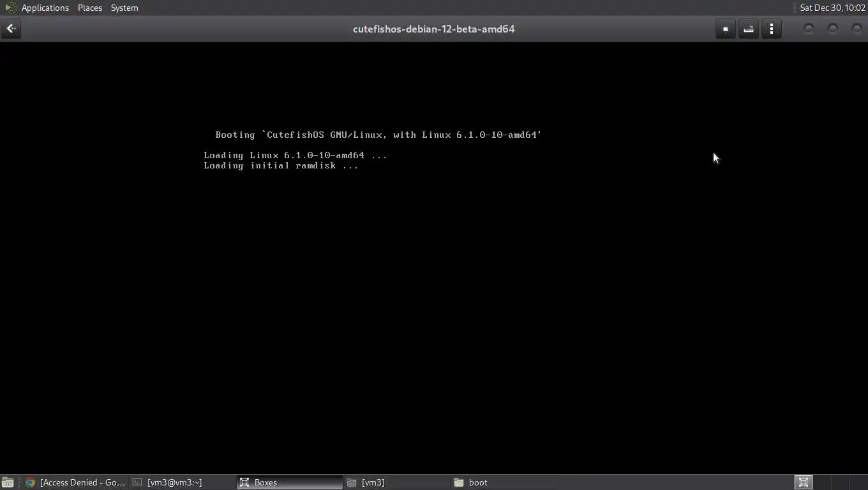Click the cutefishos-debian-12-beta-amd64 window title
This screenshot has height=490, width=868.
pyautogui.click(x=434, y=29)
